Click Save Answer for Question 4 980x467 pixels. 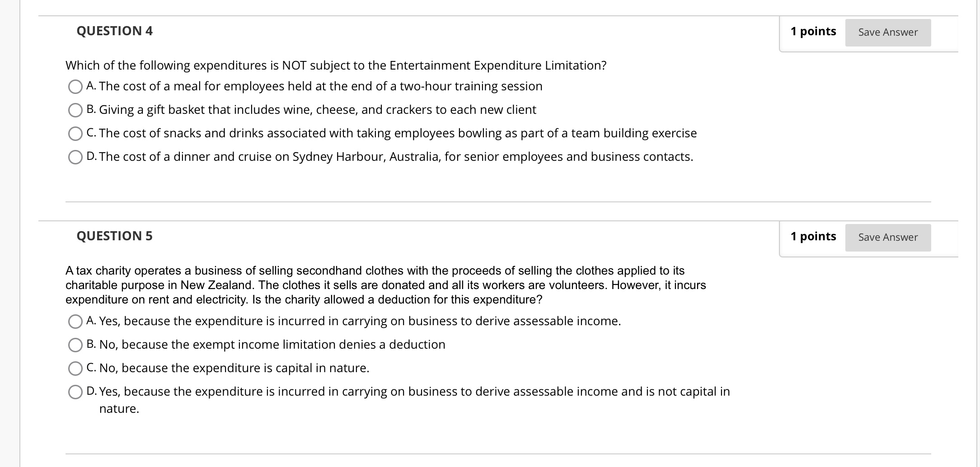pos(887,32)
